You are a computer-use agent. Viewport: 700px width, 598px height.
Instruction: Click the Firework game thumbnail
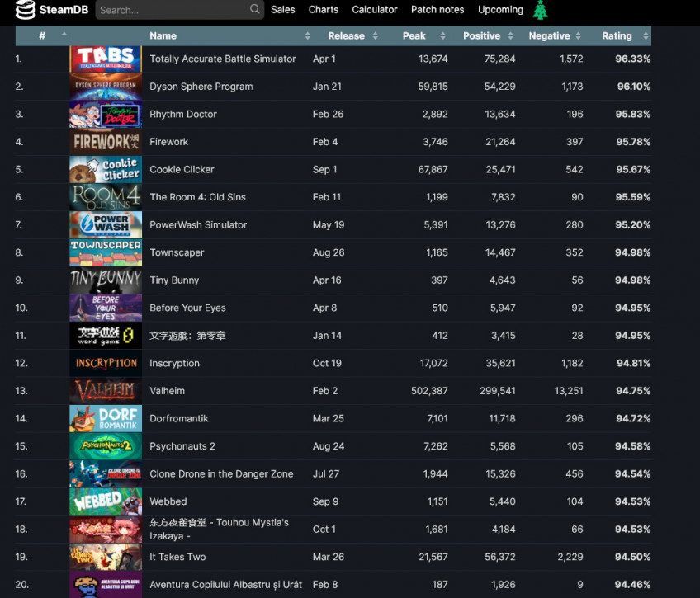[106, 142]
